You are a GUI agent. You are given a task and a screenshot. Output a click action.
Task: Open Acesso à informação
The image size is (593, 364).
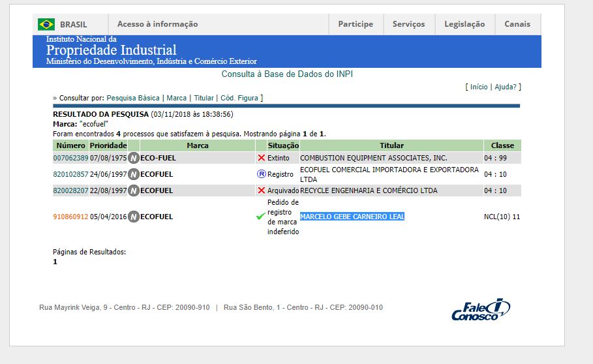(x=157, y=24)
